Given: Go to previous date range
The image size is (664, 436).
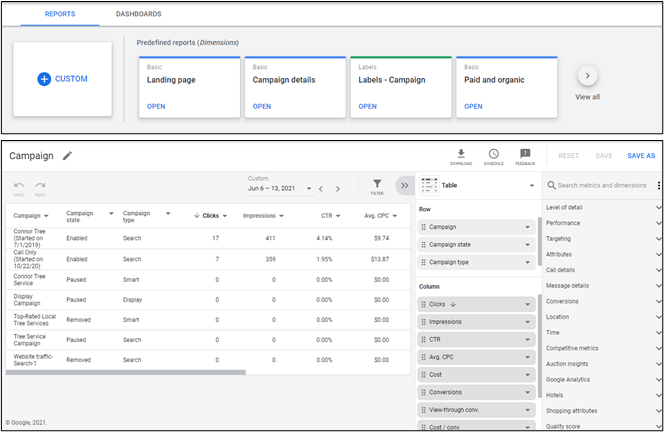Looking at the screenshot, I should click(x=321, y=189).
